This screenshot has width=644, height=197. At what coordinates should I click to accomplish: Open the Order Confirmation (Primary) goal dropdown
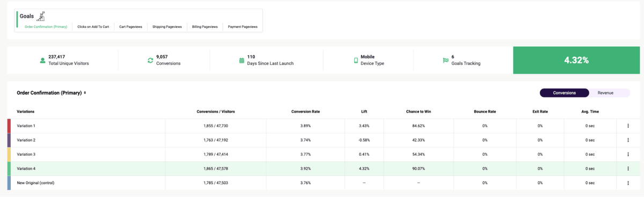[52, 93]
